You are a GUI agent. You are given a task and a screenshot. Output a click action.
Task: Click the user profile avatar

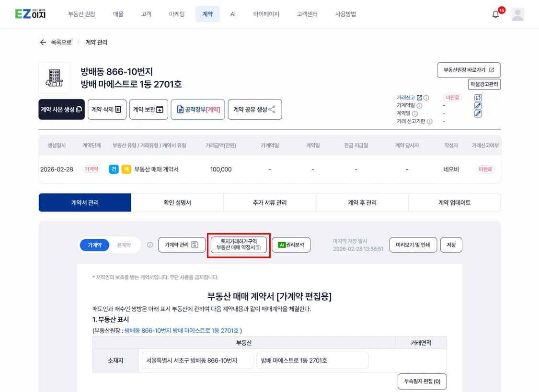point(517,14)
